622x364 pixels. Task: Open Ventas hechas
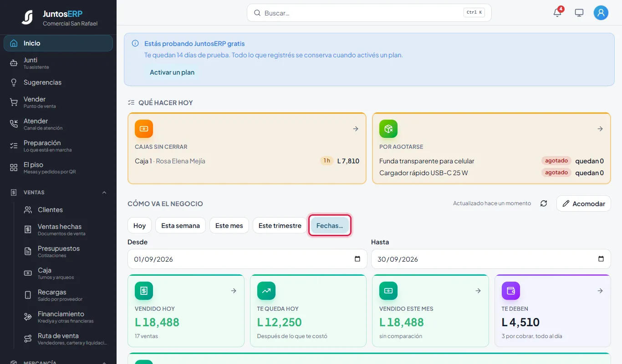(x=65, y=230)
